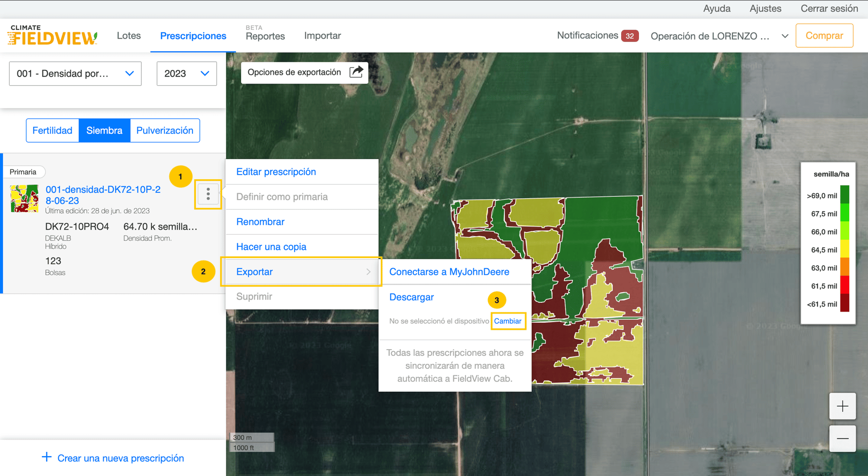868x476 pixels.
Task: Open the notifications badge showing 32
Action: pos(629,36)
